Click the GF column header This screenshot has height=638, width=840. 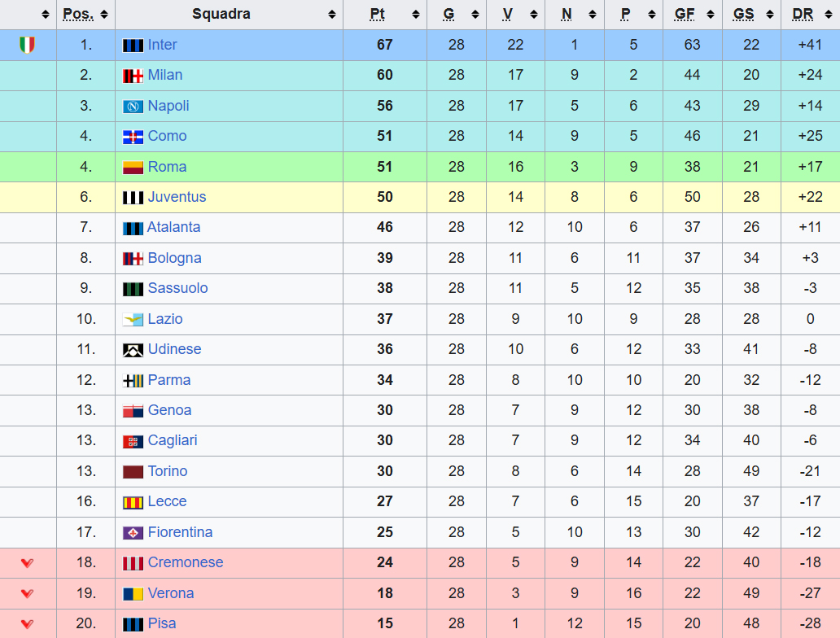pos(685,14)
